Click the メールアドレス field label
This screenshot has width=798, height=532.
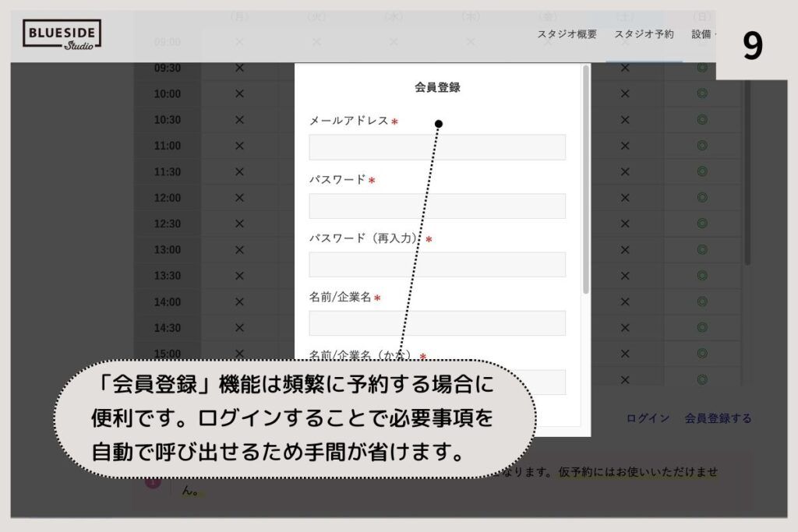click(x=349, y=121)
